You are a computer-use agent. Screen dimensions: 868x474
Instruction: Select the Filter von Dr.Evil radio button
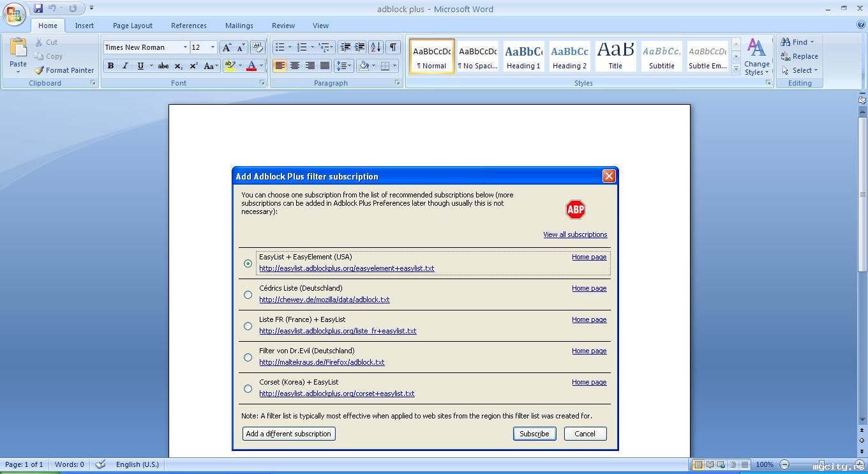pyautogui.click(x=248, y=357)
